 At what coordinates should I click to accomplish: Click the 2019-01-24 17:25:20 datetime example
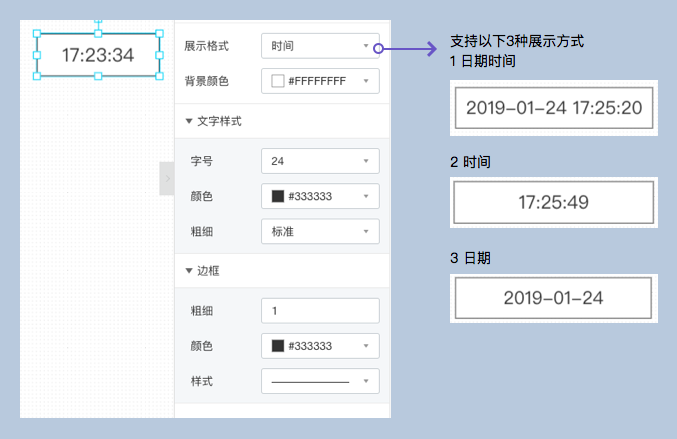click(x=554, y=108)
